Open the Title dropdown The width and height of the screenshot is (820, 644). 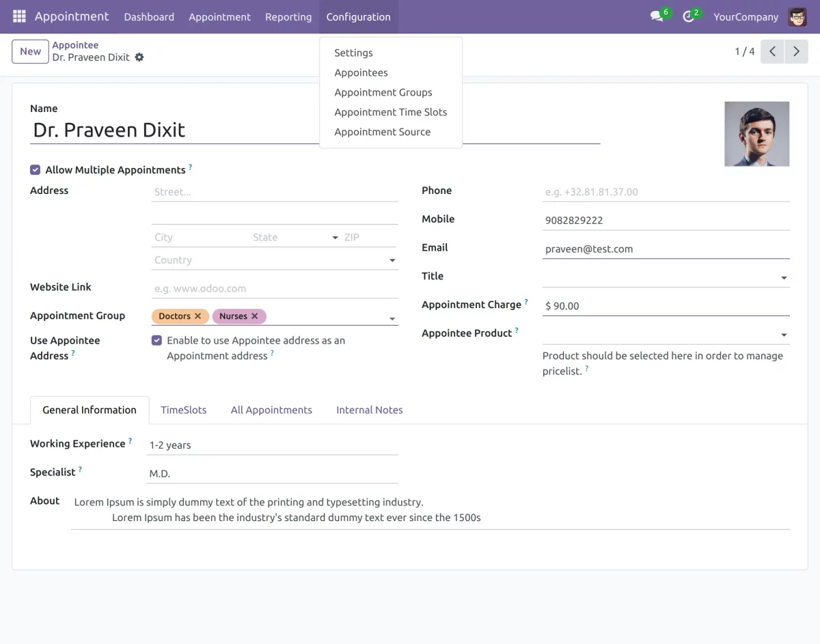tap(784, 278)
